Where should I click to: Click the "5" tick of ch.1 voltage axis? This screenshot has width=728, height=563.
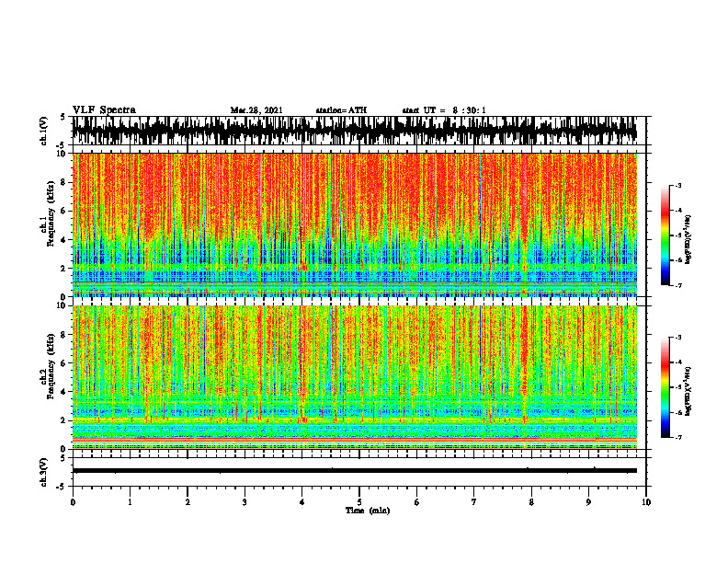tap(64, 117)
